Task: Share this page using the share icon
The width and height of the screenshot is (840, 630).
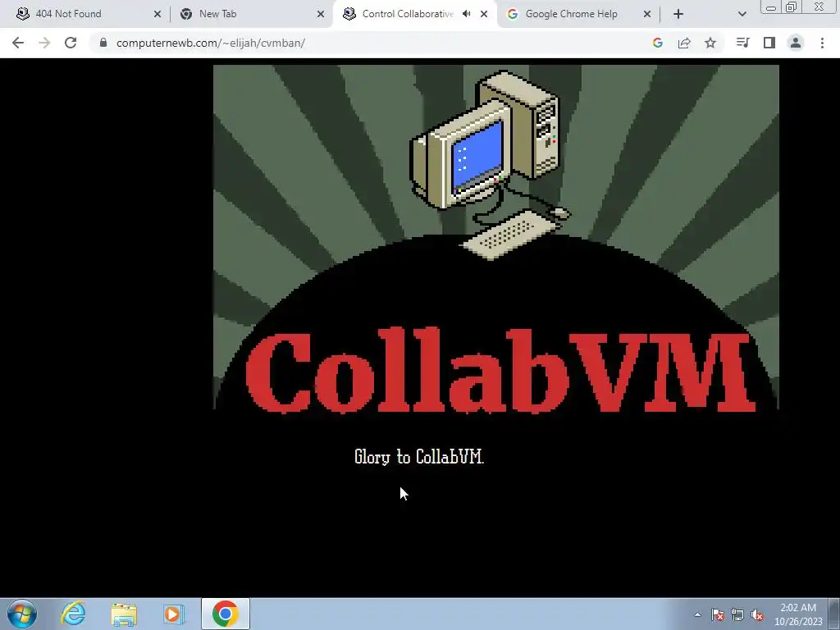Action: coord(683,43)
